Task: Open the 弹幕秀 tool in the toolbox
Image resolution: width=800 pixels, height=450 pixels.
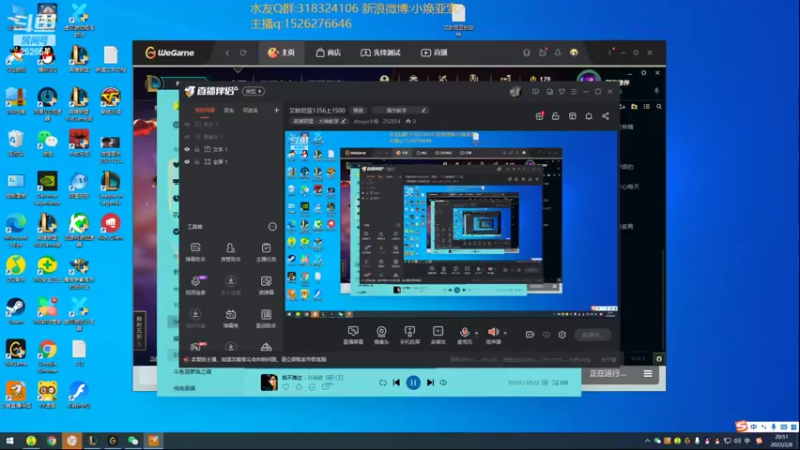Action: (231, 318)
